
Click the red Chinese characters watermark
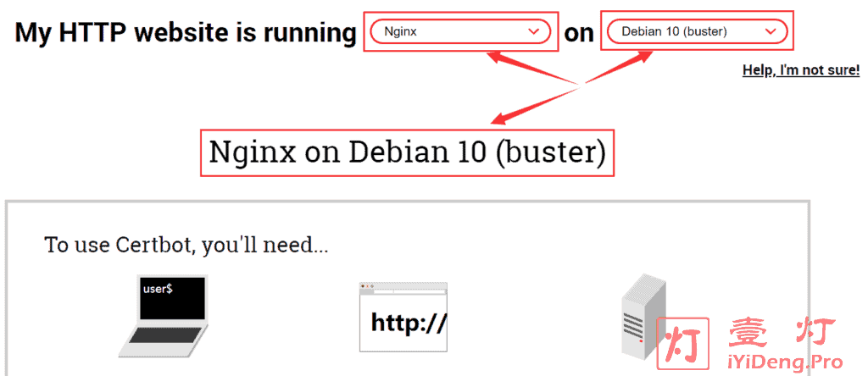click(783, 334)
